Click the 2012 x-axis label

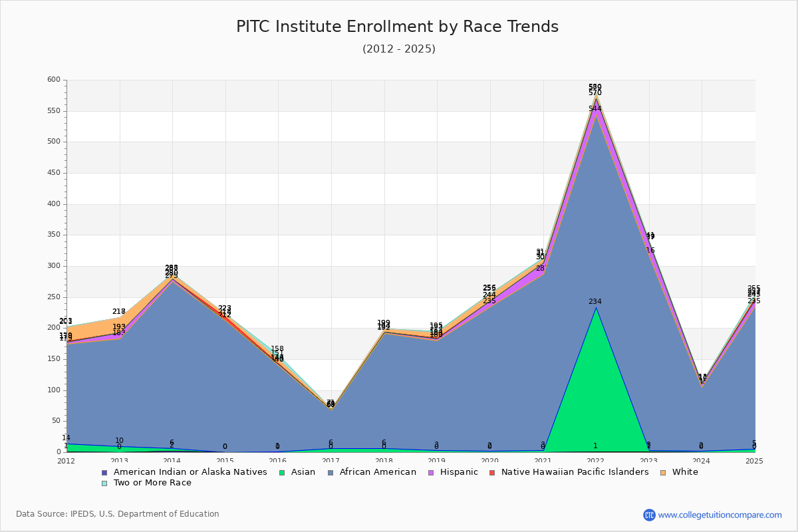click(66, 460)
